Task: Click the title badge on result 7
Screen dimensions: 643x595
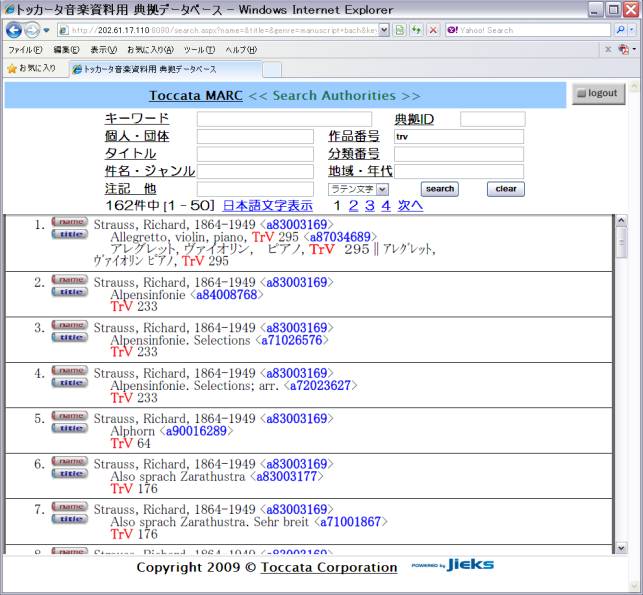Action: [70, 519]
